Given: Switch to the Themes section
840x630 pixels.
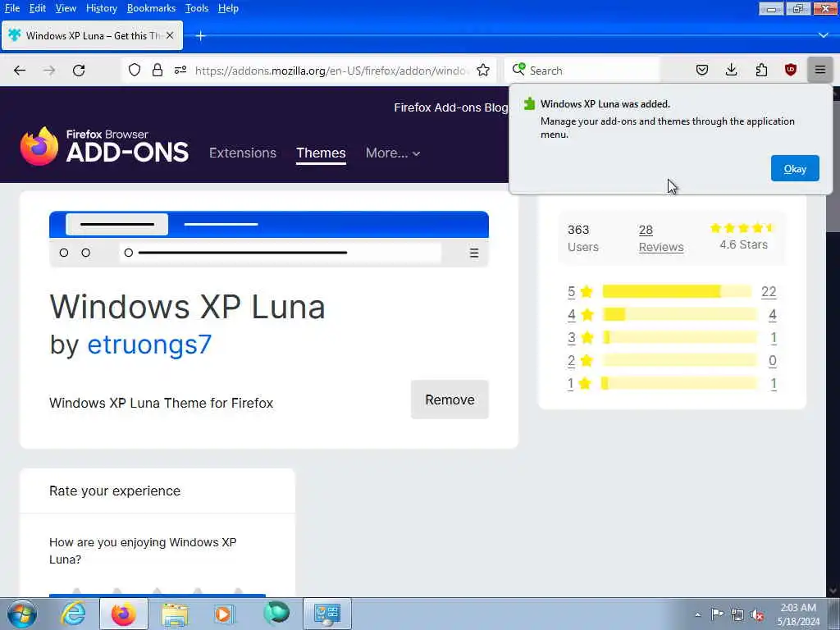Looking at the screenshot, I should point(321,153).
